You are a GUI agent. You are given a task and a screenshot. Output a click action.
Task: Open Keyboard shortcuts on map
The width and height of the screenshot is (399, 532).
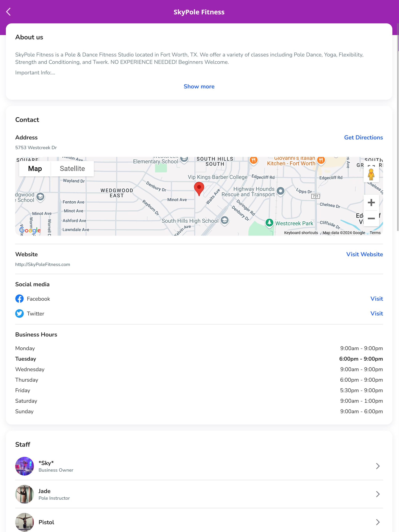point(301,233)
